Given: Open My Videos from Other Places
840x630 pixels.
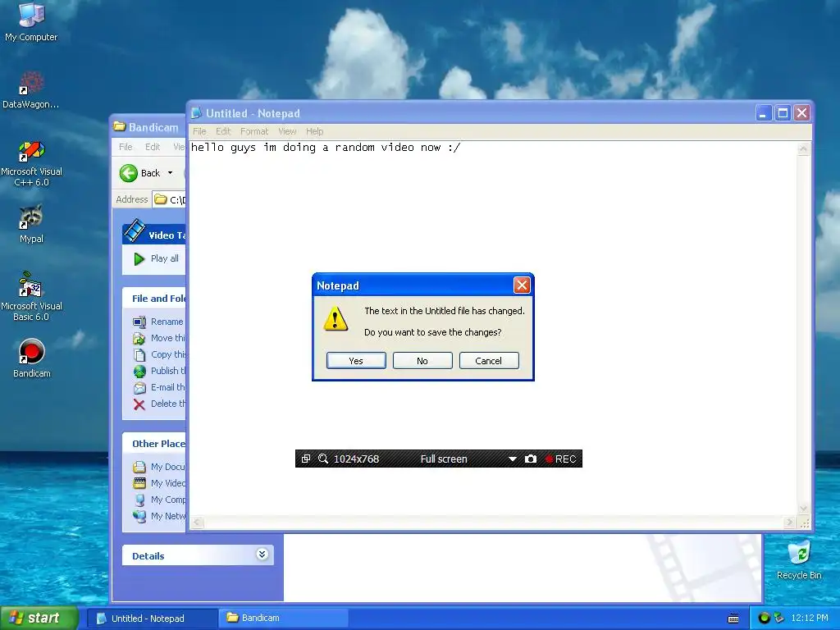Looking at the screenshot, I should tap(159, 483).
